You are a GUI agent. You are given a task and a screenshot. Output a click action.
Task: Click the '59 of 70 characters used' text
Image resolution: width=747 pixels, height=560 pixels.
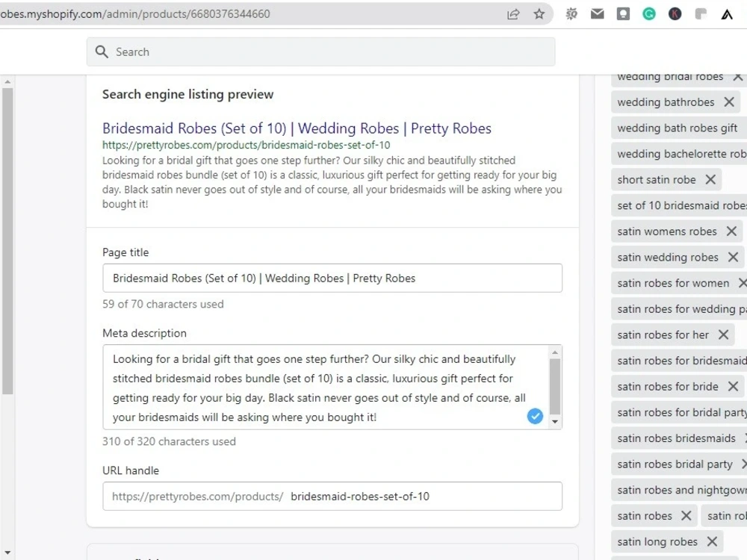[163, 304]
